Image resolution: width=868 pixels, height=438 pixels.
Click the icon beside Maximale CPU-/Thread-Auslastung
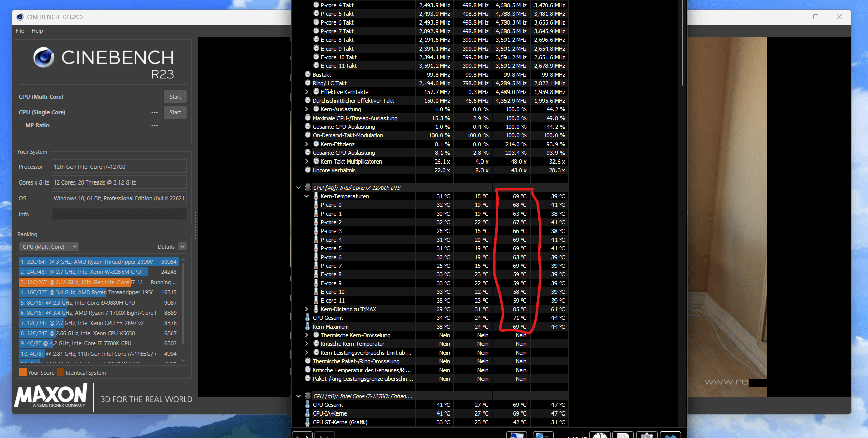308,118
